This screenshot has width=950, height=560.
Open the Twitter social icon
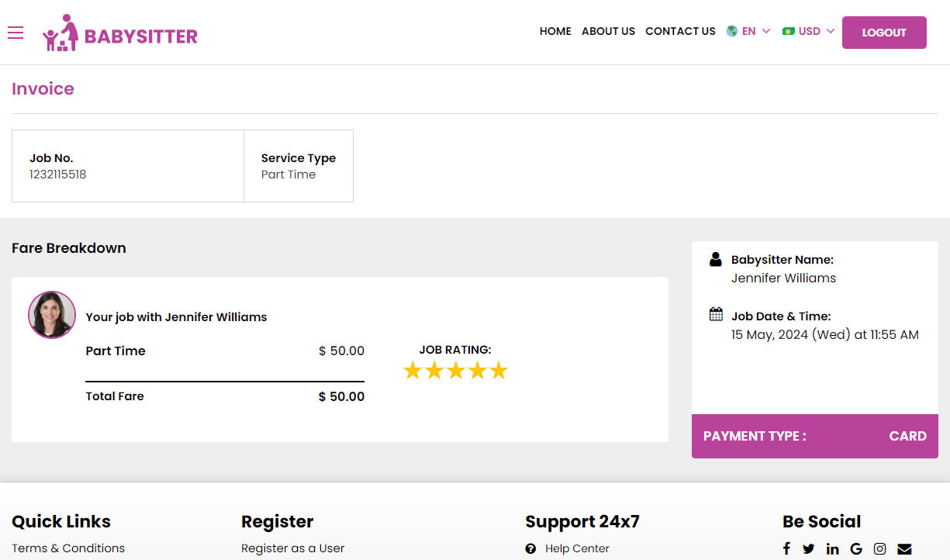(809, 548)
